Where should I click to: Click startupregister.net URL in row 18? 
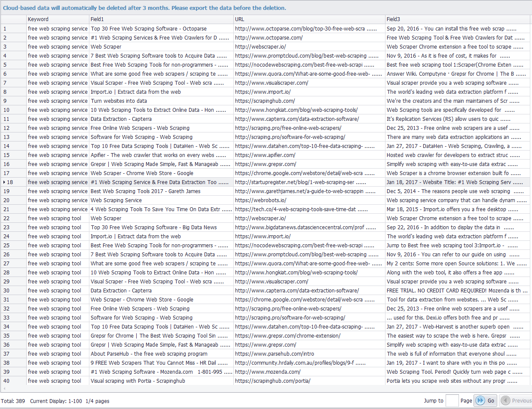point(309,182)
